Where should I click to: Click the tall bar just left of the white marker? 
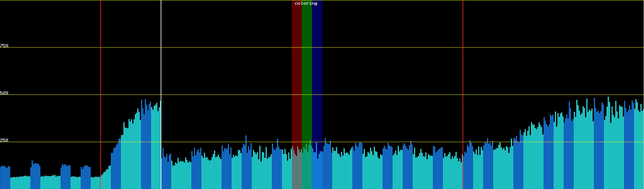click(x=160, y=145)
